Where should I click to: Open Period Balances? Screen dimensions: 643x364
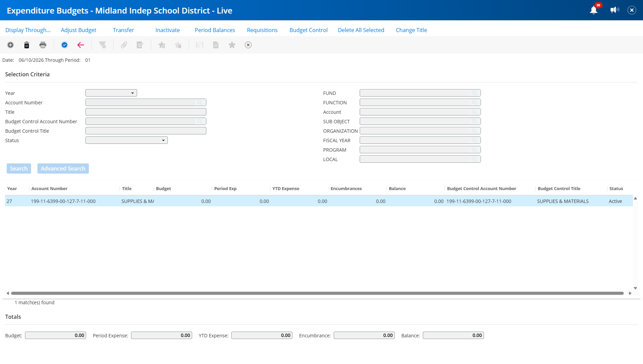[215, 30]
